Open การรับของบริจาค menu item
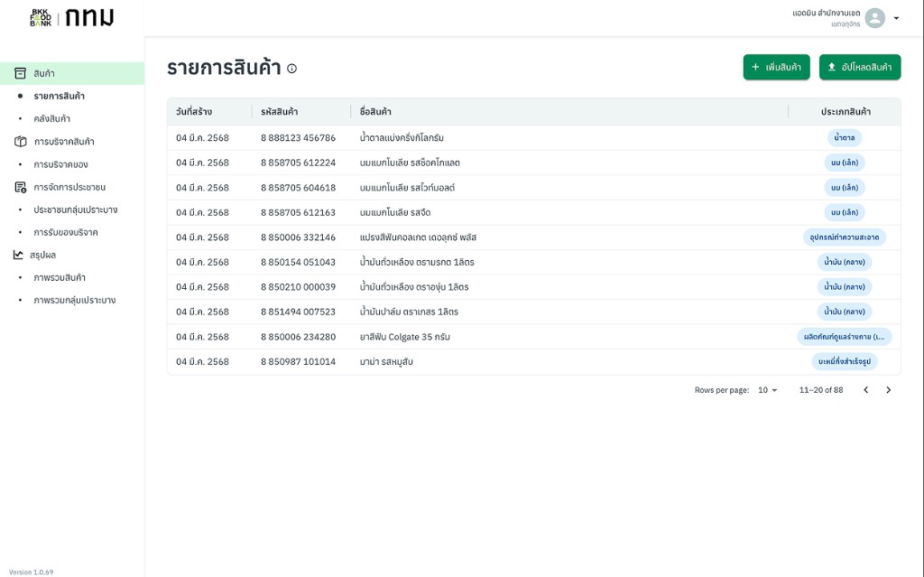Viewport: 924px width, 577px height. coord(66,232)
